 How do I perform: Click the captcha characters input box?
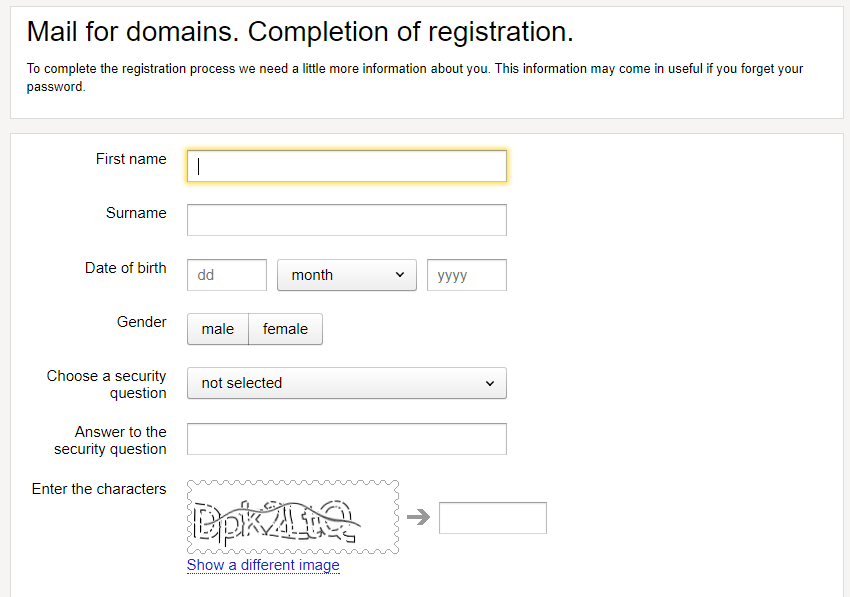[x=493, y=518]
